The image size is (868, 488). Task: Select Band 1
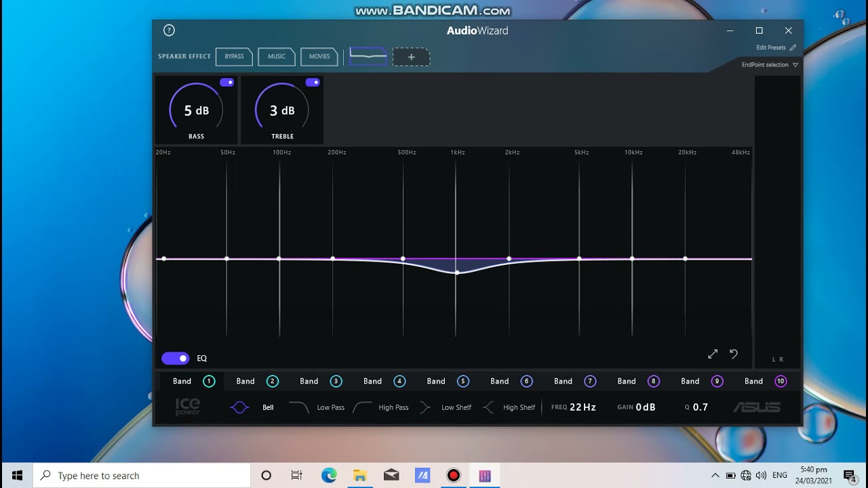pyautogui.click(x=193, y=382)
